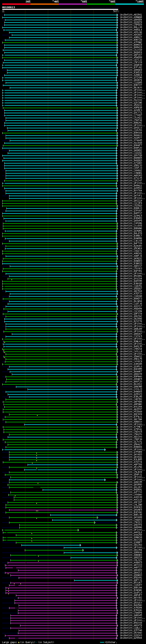Screen dimensions: 146x644
Task: Open UniRef100_B7FJ82 entry
Action: [131, 67]
